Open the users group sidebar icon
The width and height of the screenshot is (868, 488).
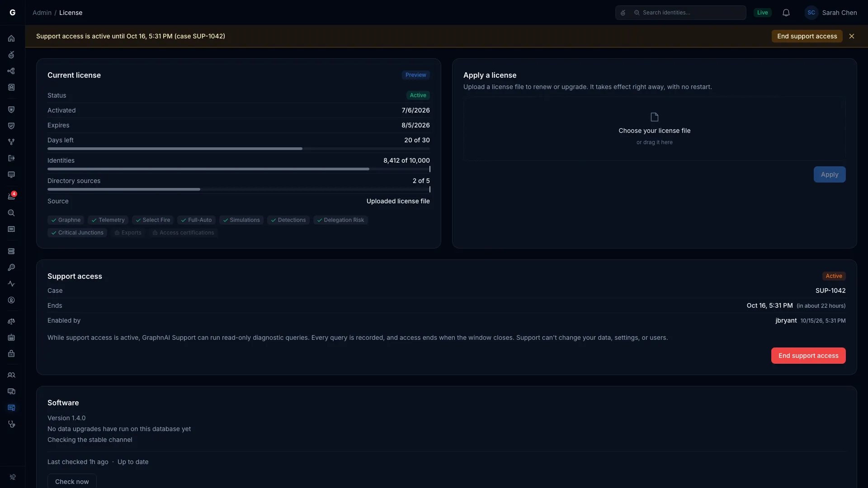click(11, 375)
